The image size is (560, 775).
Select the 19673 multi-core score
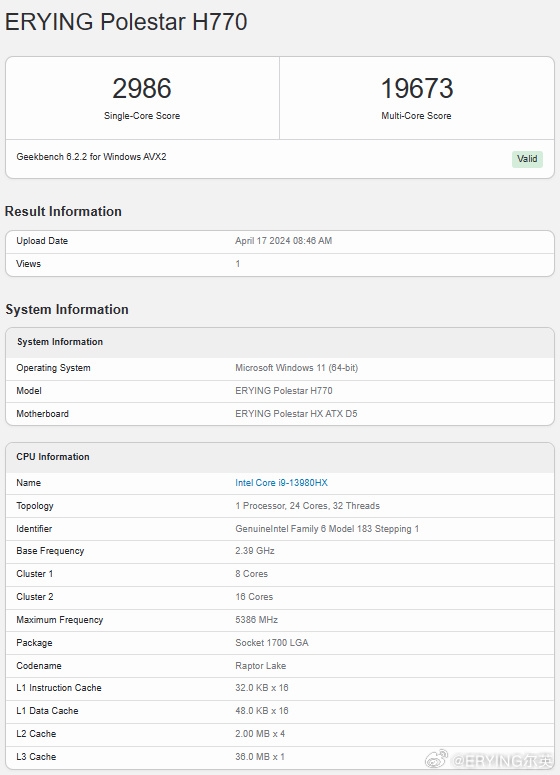[417, 88]
